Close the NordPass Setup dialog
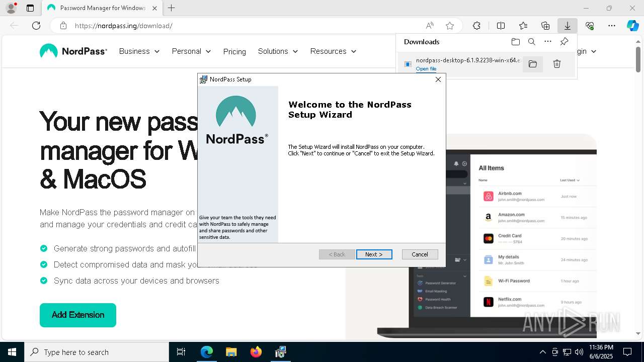This screenshot has height=362, width=644. 438,79
